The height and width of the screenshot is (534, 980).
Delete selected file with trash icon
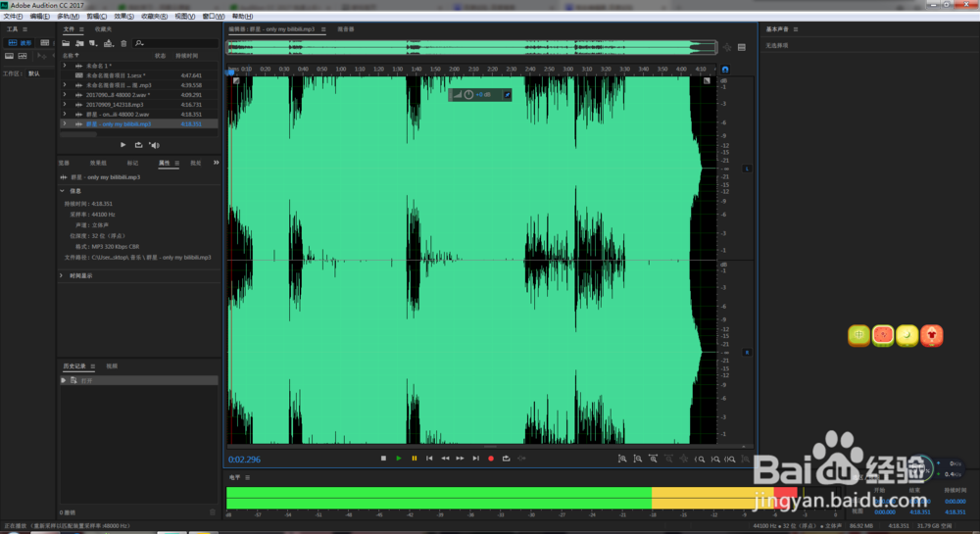pyautogui.click(x=123, y=43)
